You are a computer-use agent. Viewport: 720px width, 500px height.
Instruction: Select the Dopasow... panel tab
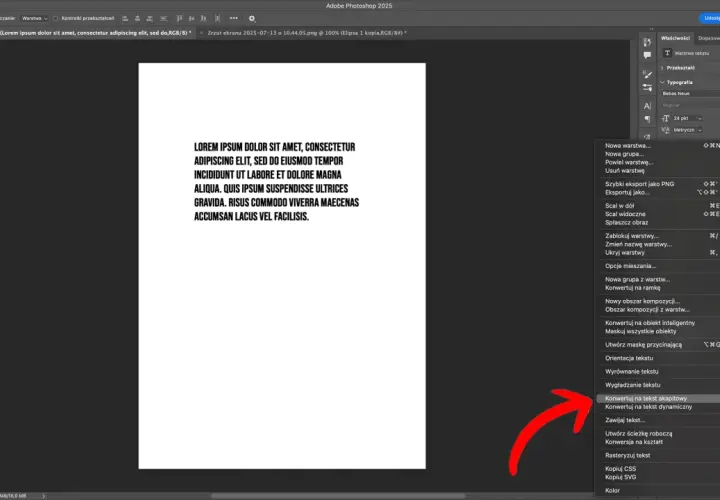(x=709, y=38)
